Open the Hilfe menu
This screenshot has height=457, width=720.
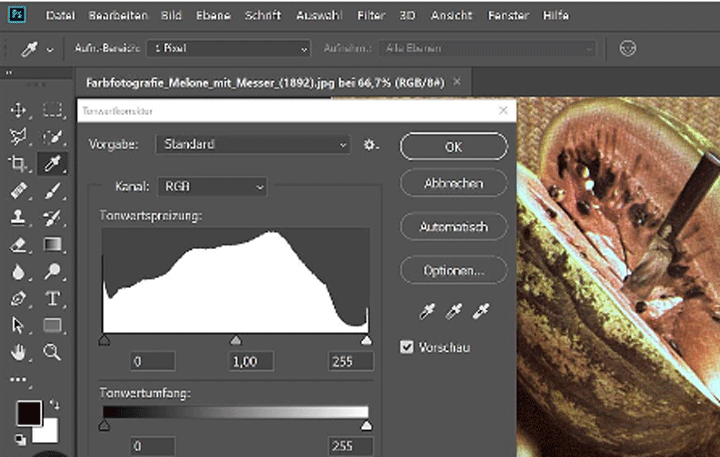click(556, 16)
